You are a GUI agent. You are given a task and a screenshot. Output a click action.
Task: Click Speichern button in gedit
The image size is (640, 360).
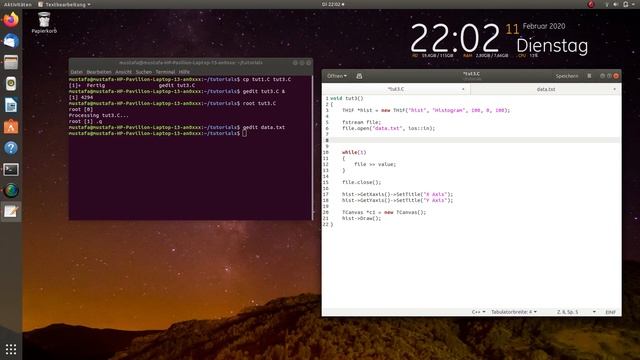point(567,76)
